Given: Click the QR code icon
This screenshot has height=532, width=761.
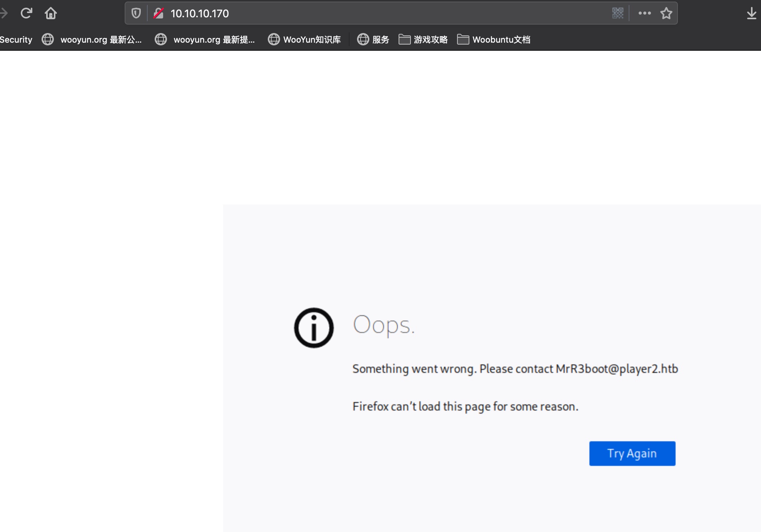Looking at the screenshot, I should click(x=617, y=13).
